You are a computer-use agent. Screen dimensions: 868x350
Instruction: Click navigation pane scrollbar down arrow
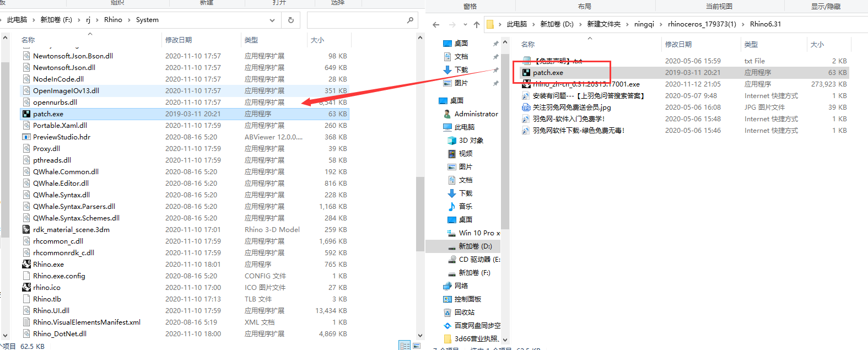pyautogui.click(x=505, y=340)
